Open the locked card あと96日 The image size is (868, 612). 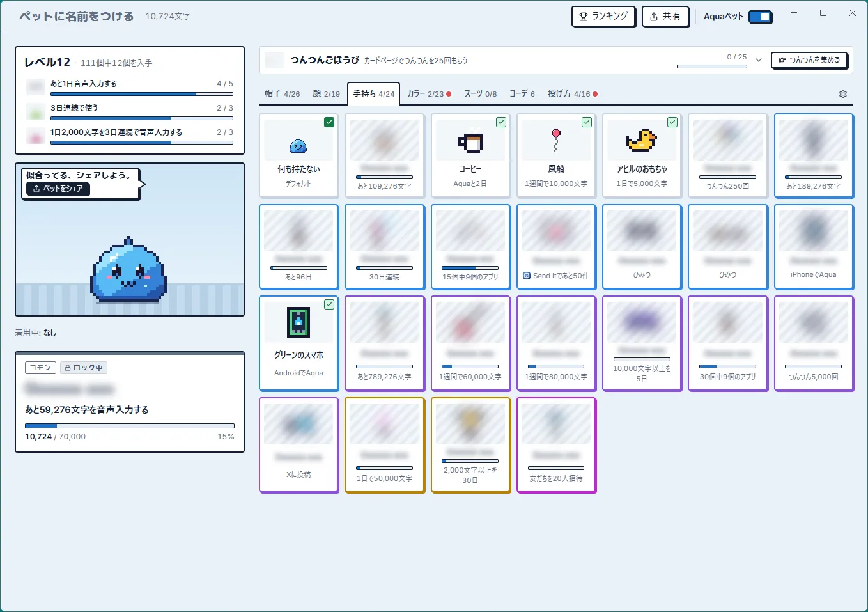(x=298, y=247)
